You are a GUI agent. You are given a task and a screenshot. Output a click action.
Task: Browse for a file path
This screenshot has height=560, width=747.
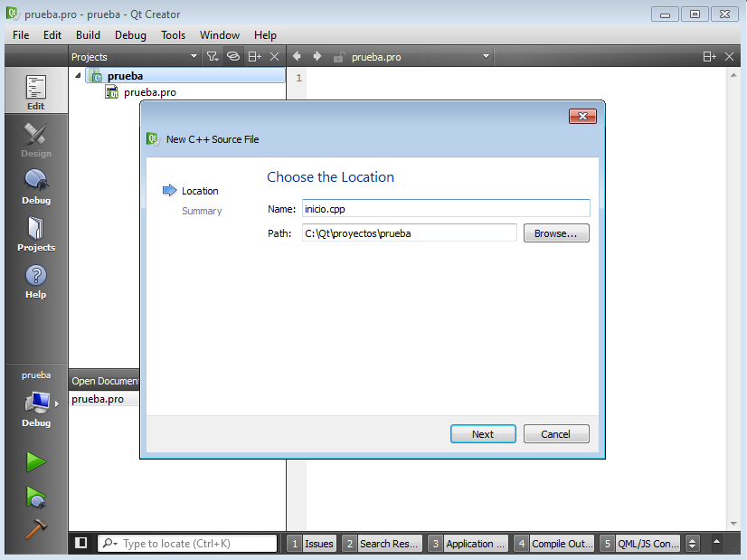pyautogui.click(x=556, y=233)
